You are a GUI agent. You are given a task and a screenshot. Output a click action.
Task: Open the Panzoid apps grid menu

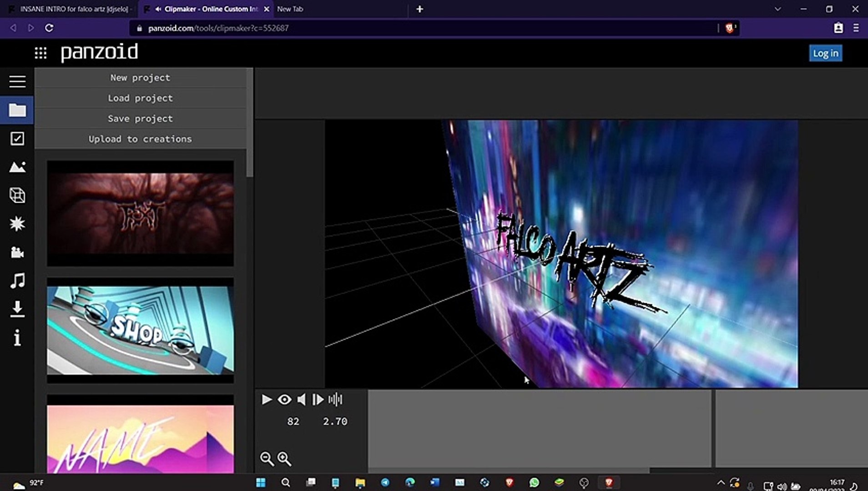(x=40, y=53)
